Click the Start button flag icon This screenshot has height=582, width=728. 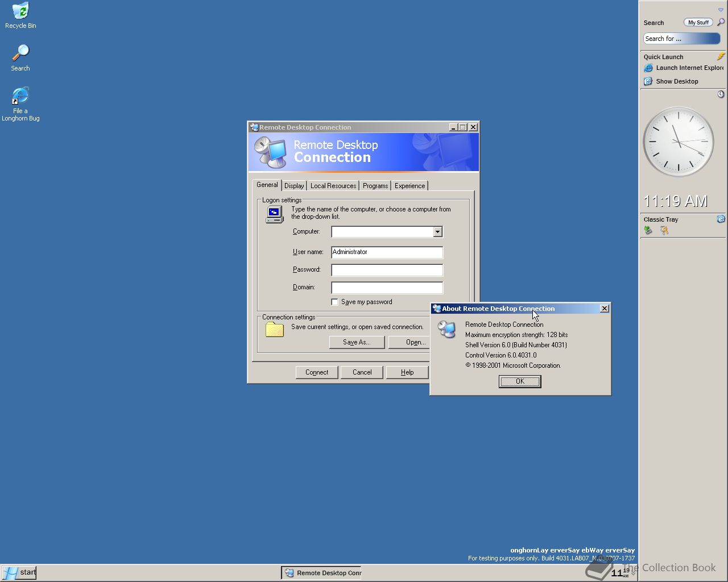click(10, 572)
